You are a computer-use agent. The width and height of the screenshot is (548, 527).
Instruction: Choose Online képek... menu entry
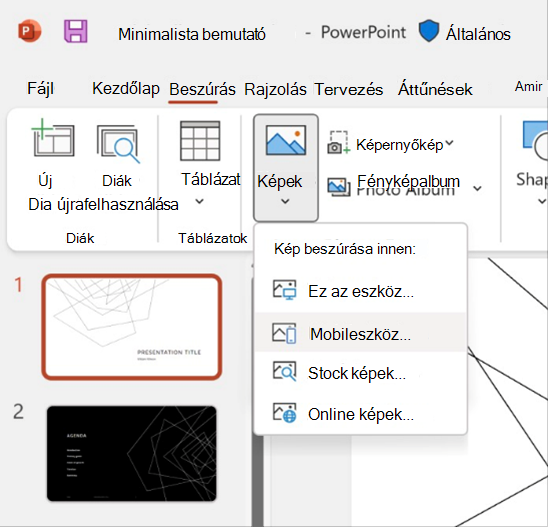click(360, 414)
